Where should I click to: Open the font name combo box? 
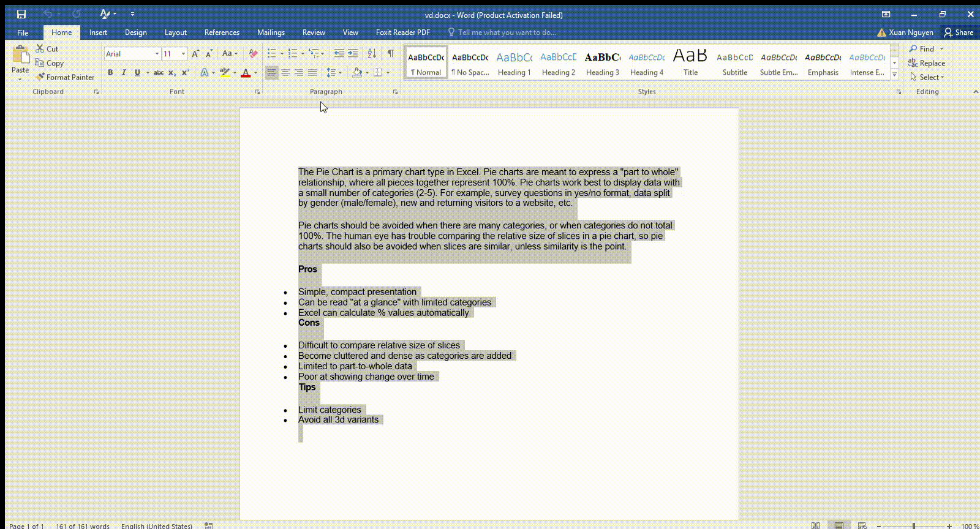(132, 54)
